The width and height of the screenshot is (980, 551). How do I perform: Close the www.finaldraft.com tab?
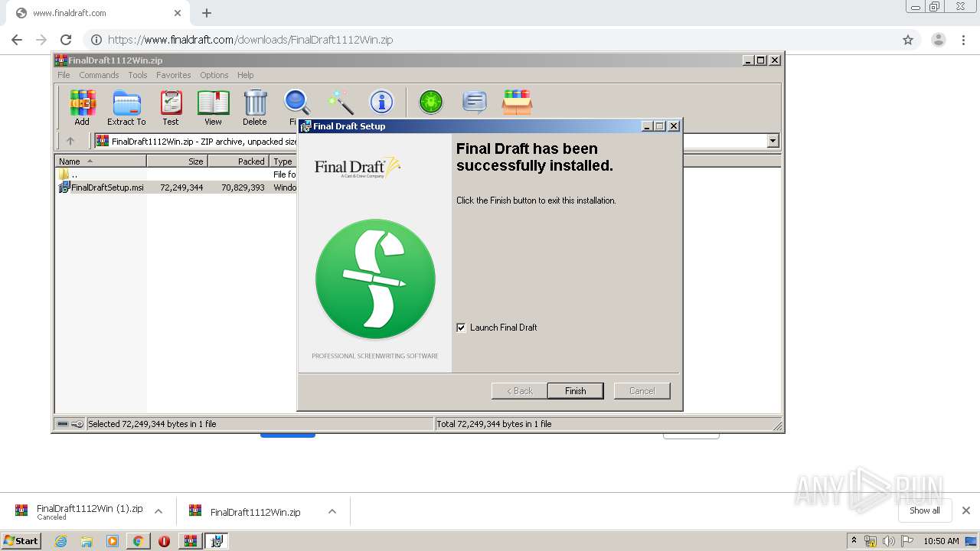click(178, 13)
